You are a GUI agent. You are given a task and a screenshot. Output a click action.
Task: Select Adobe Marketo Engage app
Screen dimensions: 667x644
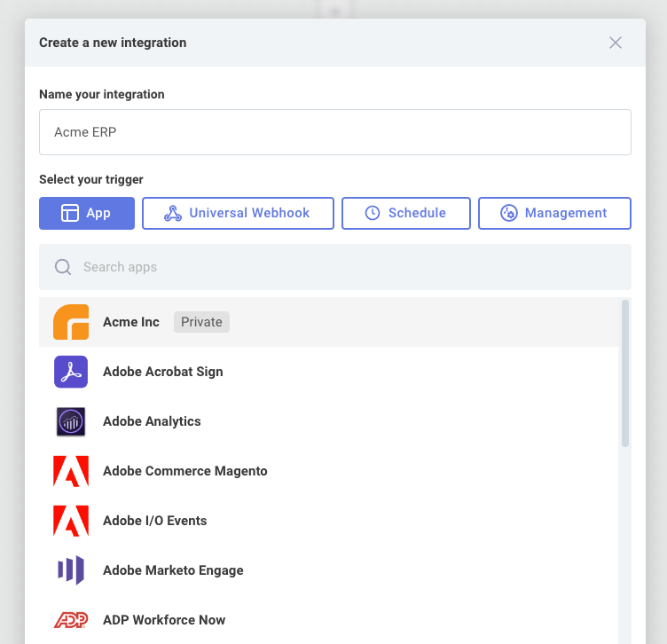click(328, 570)
